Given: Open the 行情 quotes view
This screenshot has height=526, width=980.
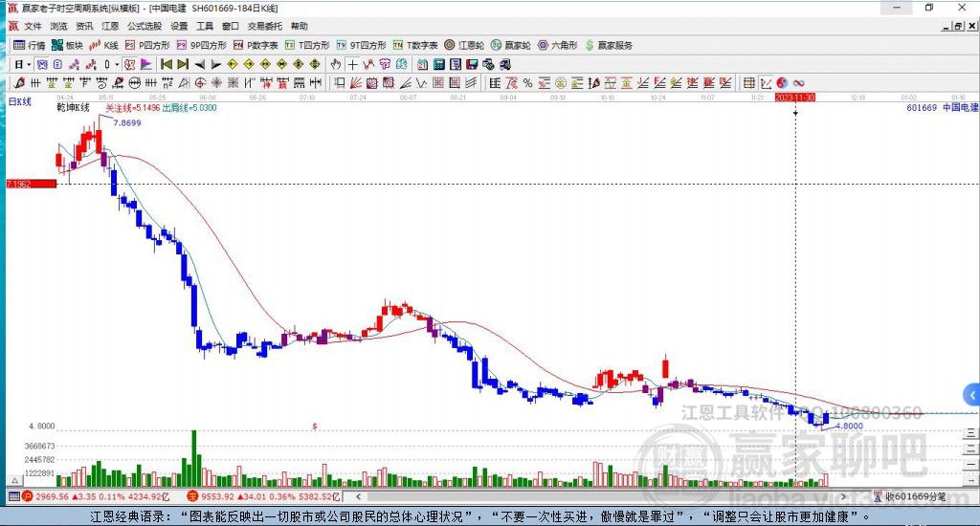Looking at the screenshot, I should click(30, 45).
